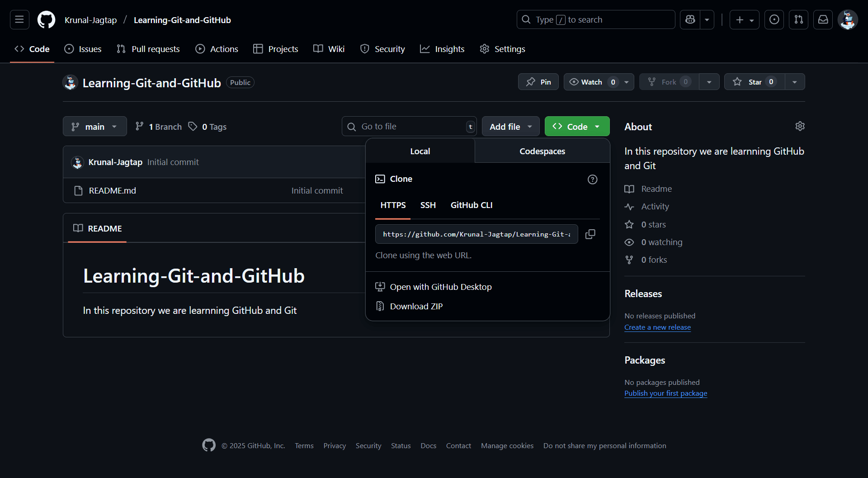Star the repository
Viewport: 868px width, 478px height.
tap(755, 82)
